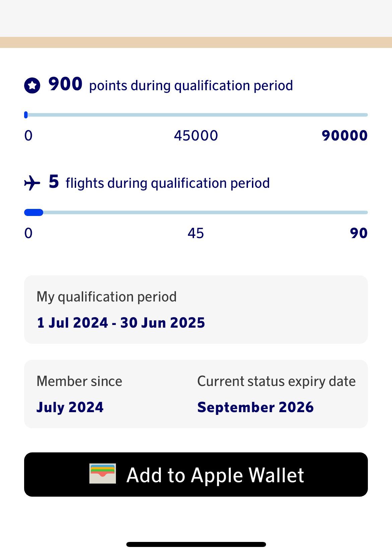Tap the Apple Wallet card icon
This screenshot has height=555, width=392.
pyautogui.click(x=103, y=474)
